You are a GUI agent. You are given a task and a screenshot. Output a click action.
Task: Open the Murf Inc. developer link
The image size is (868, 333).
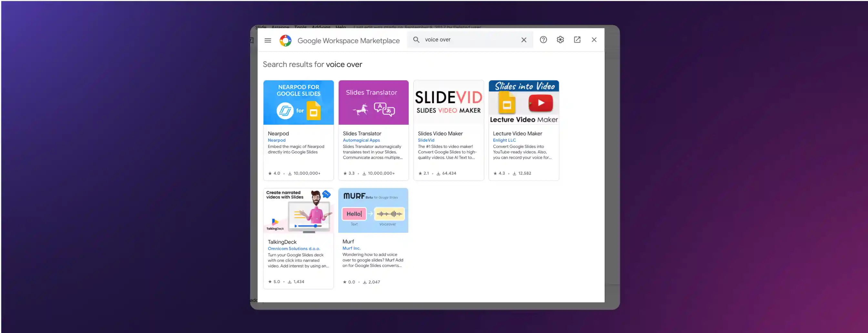point(352,248)
